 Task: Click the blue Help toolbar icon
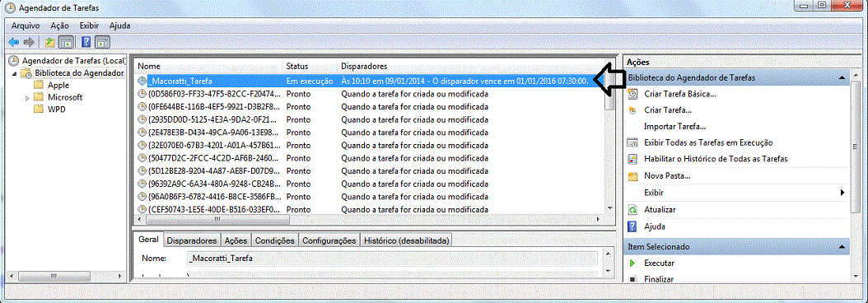86,42
